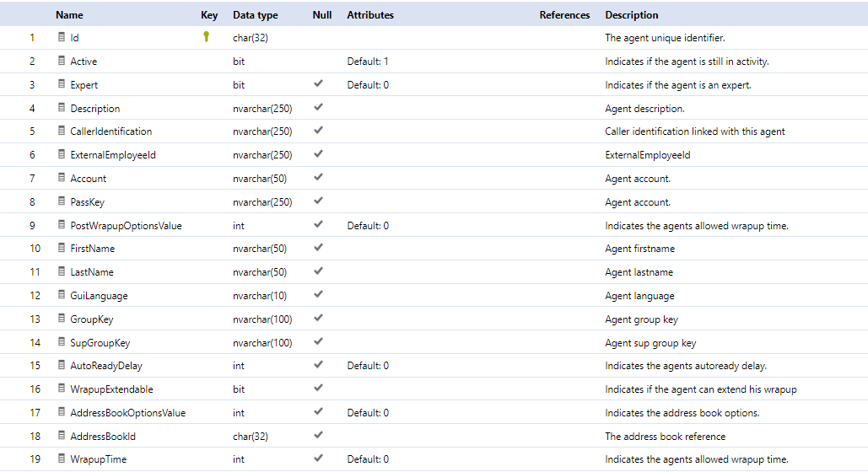Viewport: 868px width, 472px height.
Task: Click the Description column header
Action: [x=632, y=15]
